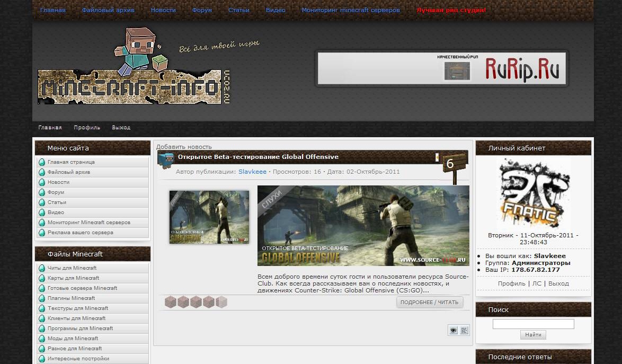
Task: Open the small Global Offensive thumbnail
Action: (209, 217)
